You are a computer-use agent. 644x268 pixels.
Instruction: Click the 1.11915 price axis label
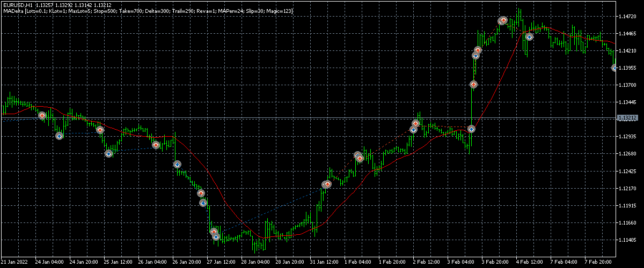(x=627, y=206)
